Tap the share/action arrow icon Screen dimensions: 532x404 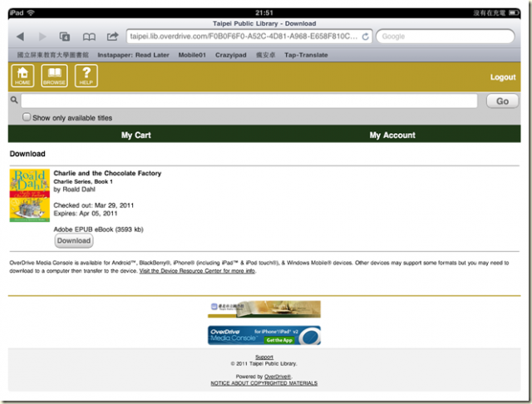pos(113,36)
